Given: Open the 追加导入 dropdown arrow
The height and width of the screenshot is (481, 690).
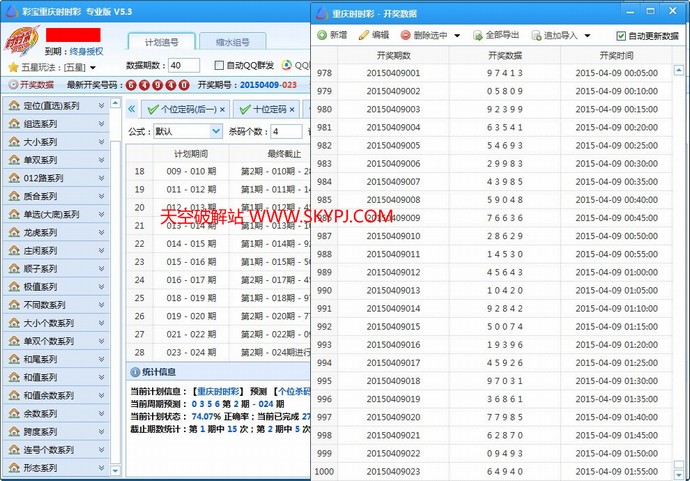Looking at the screenshot, I should click(x=587, y=35).
